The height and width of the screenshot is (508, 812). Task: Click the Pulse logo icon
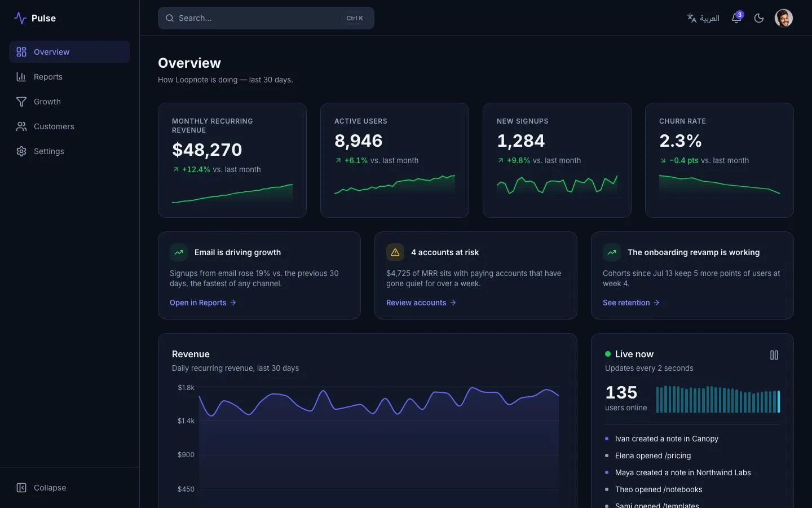click(20, 18)
